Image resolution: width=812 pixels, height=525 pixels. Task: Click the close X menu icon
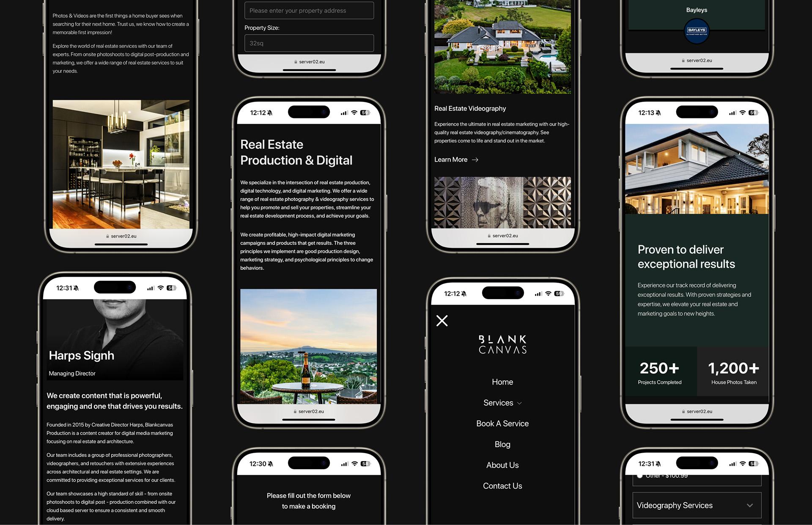443,320
